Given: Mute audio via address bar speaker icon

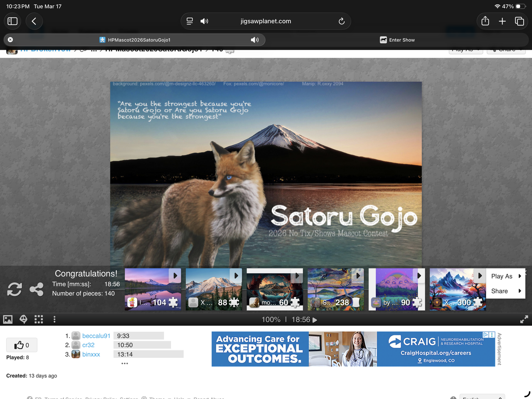Looking at the screenshot, I should click(204, 21).
